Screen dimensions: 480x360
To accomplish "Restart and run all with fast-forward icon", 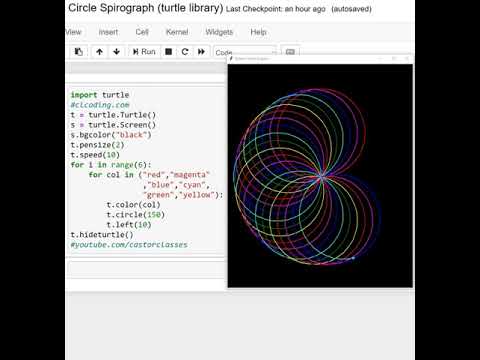I will (201, 52).
